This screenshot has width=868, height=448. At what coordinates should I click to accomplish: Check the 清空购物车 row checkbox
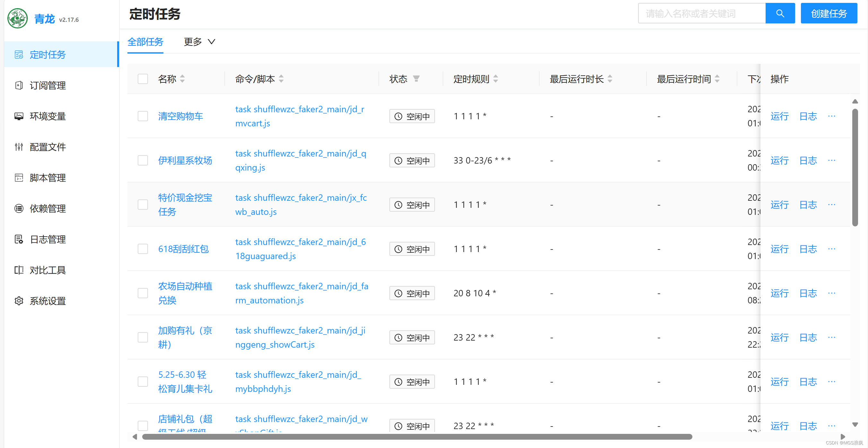[143, 116]
